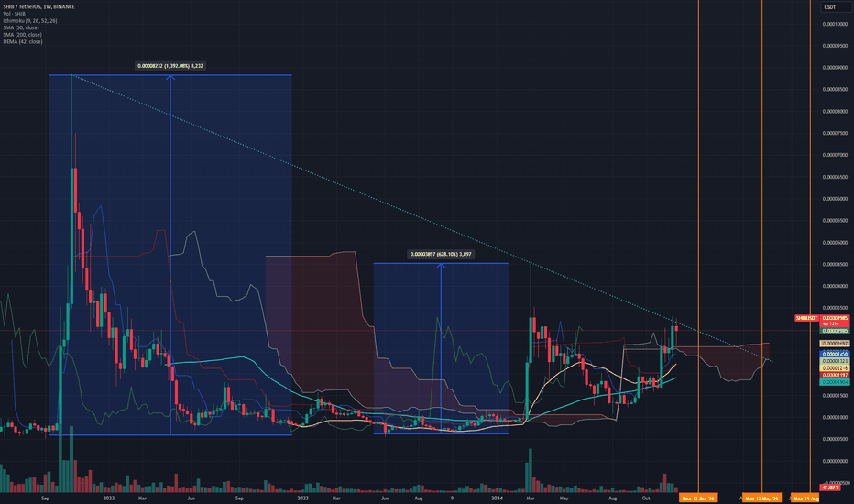Click the 2022 label on time axis
The width and height of the screenshot is (854, 504).
109,498
